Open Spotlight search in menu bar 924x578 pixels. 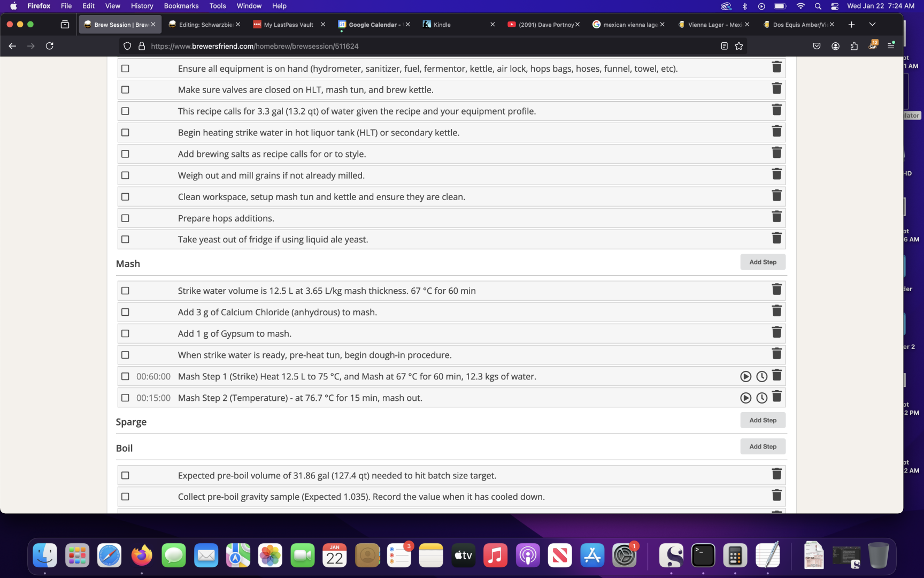pos(818,6)
